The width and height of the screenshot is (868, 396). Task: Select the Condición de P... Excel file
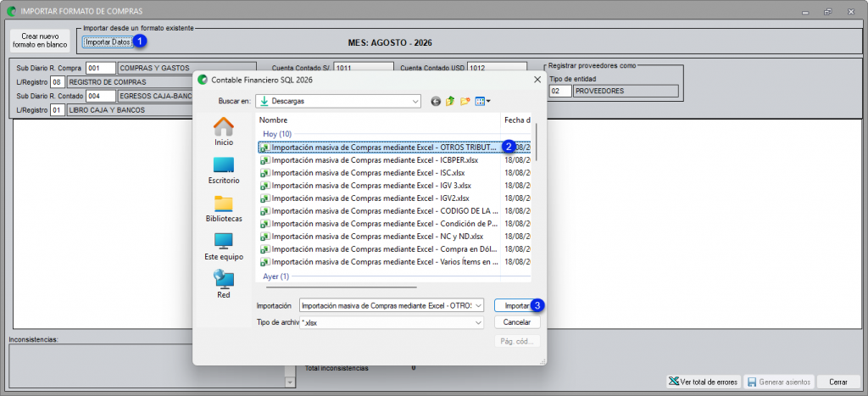click(381, 224)
